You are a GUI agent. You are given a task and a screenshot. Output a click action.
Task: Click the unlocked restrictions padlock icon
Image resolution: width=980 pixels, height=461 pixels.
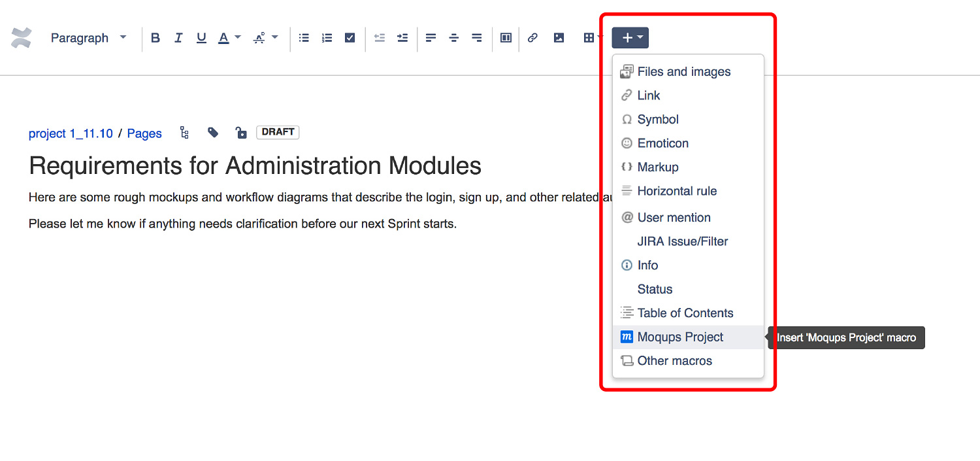[241, 132]
